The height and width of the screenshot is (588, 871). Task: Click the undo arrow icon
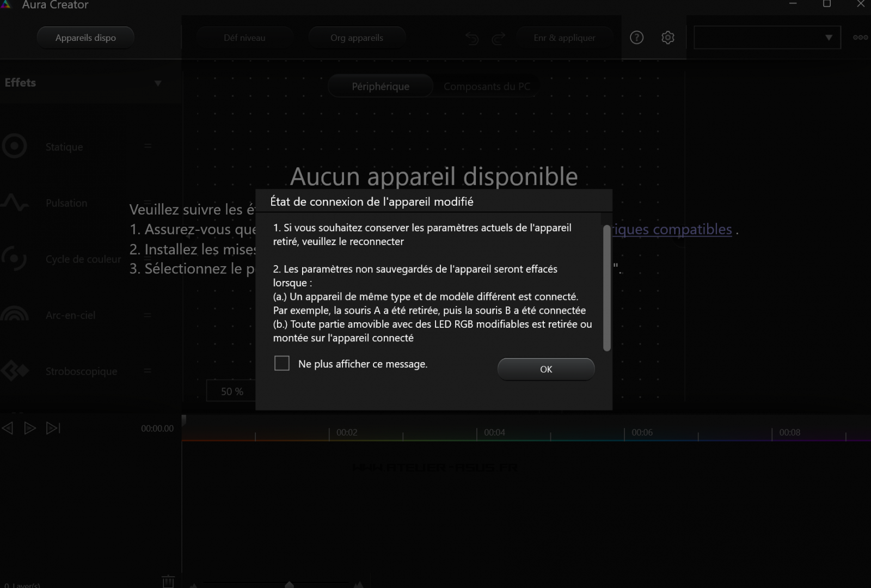(471, 38)
